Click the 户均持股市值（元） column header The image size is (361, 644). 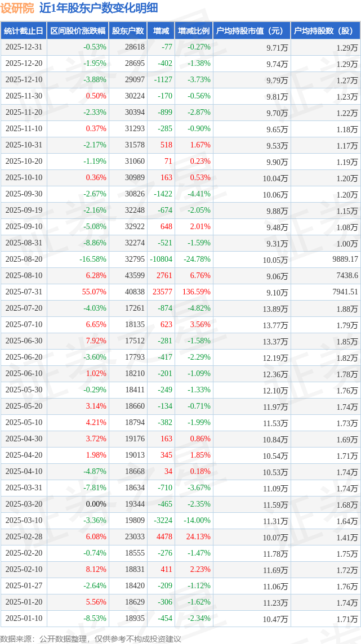(251, 31)
